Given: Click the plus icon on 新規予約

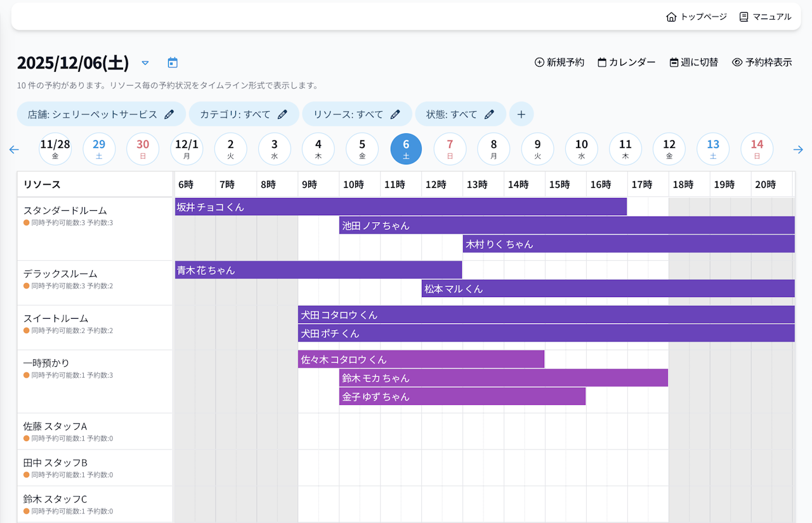Looking at the screenshot, I should pos(539,62).
